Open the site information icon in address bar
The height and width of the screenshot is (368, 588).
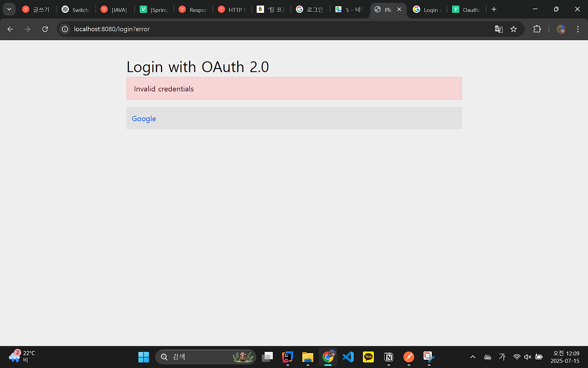(65, 29)
